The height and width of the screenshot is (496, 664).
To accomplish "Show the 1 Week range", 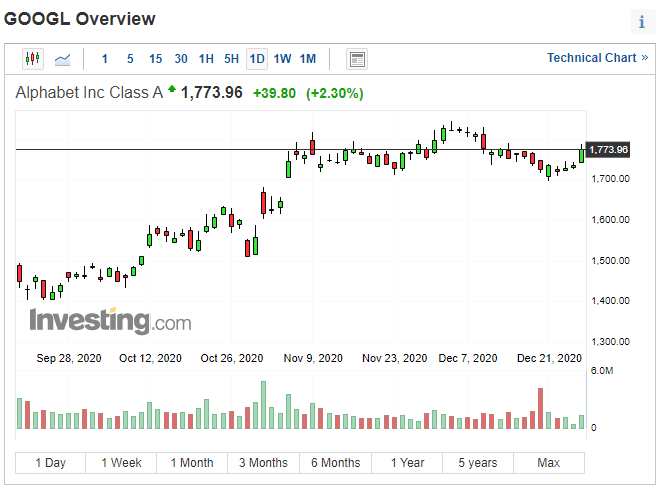I will point(121,463).
